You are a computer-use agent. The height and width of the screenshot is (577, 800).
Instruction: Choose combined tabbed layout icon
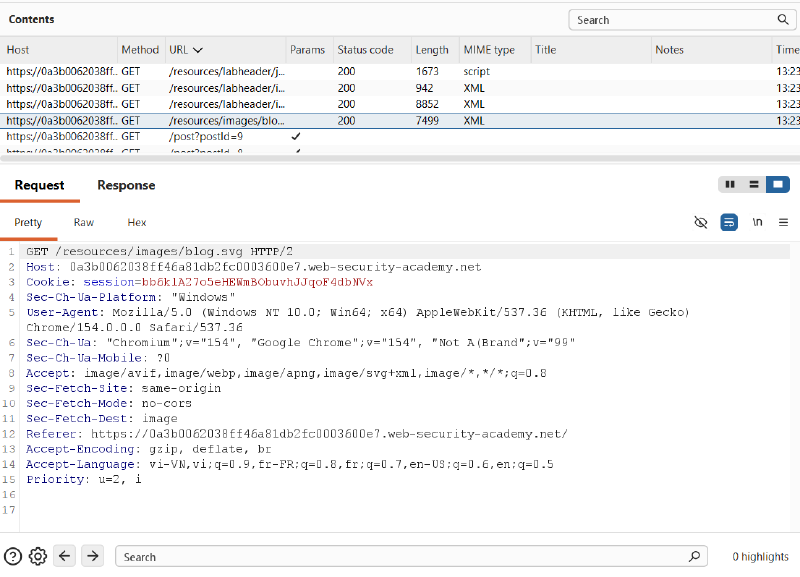(778, 185)
